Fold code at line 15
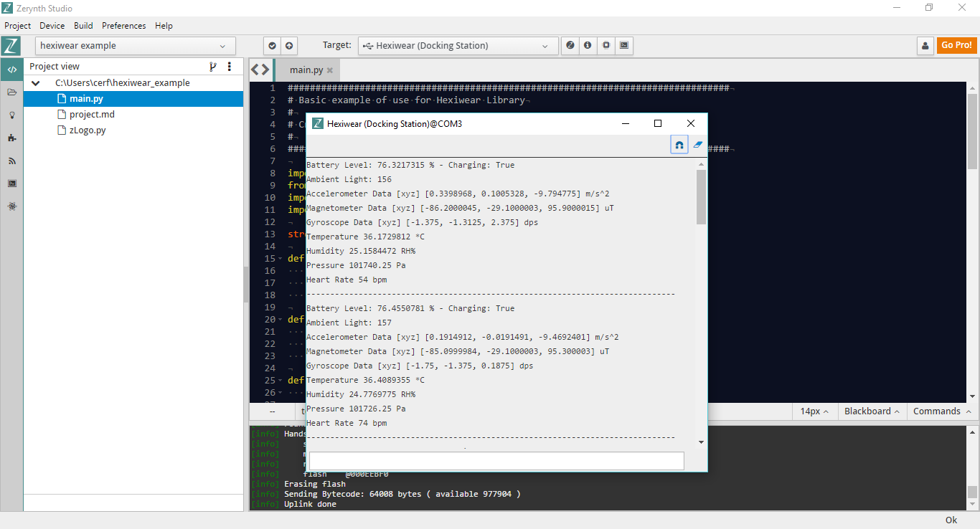Viewport: 980px width, 529px height. tap(280, 259)
